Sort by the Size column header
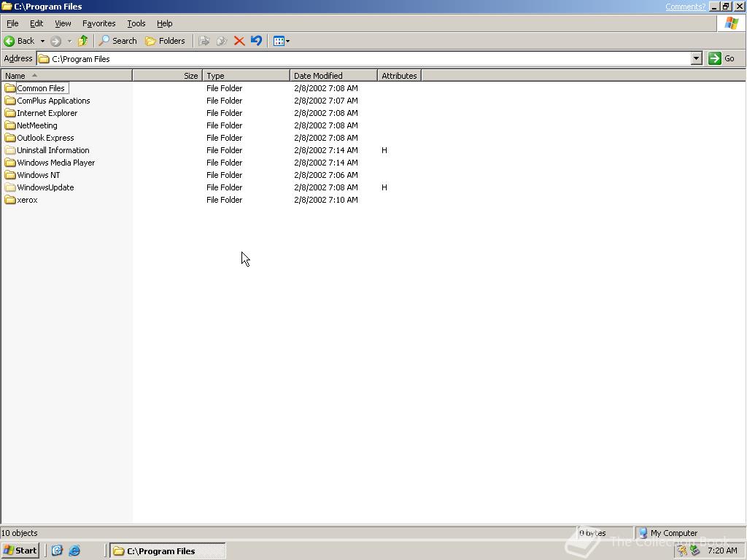Image resolution: width=747 pixels, height=560 pixels. pos(167,75)
